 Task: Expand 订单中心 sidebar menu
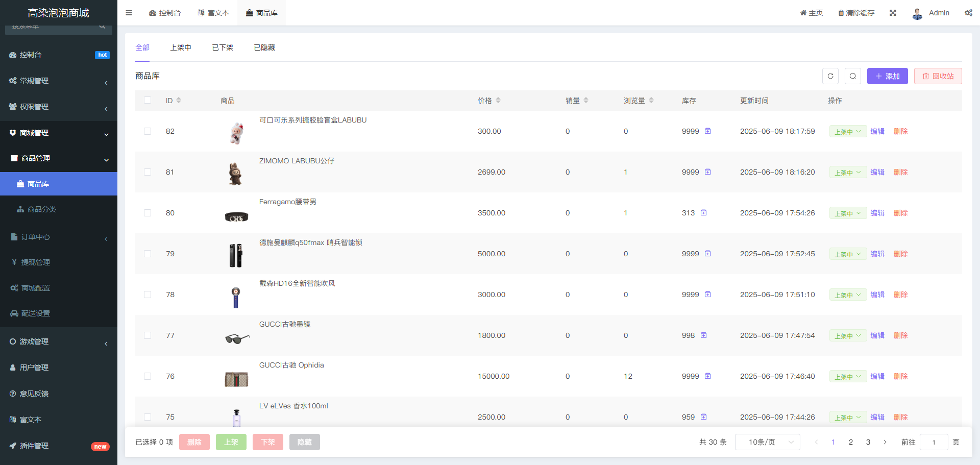click(59, 237)
